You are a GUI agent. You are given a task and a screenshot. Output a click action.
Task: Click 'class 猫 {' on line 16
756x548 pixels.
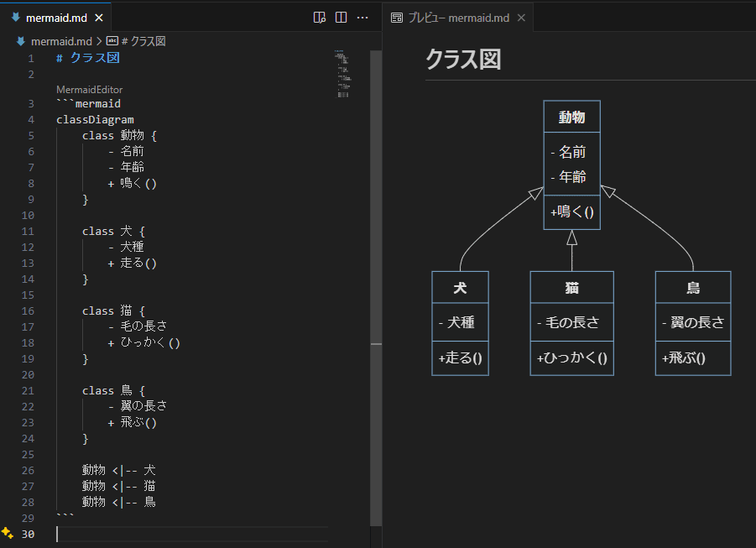(113, 311)
